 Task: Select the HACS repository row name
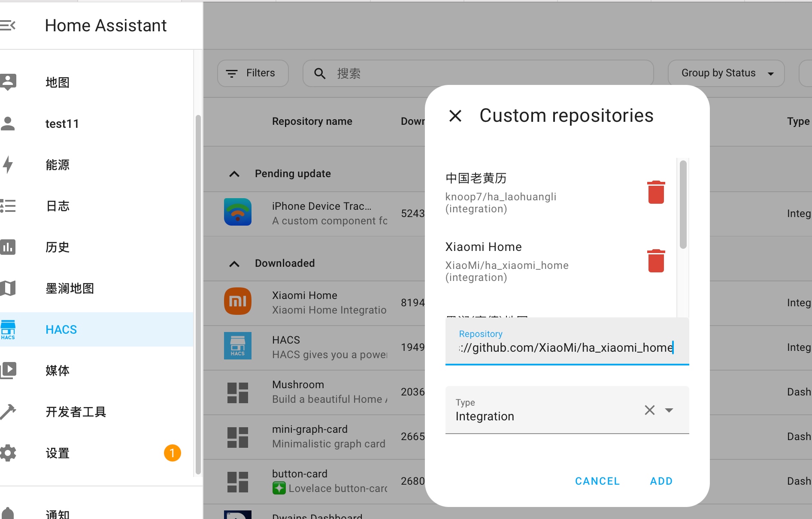(286, 340)
